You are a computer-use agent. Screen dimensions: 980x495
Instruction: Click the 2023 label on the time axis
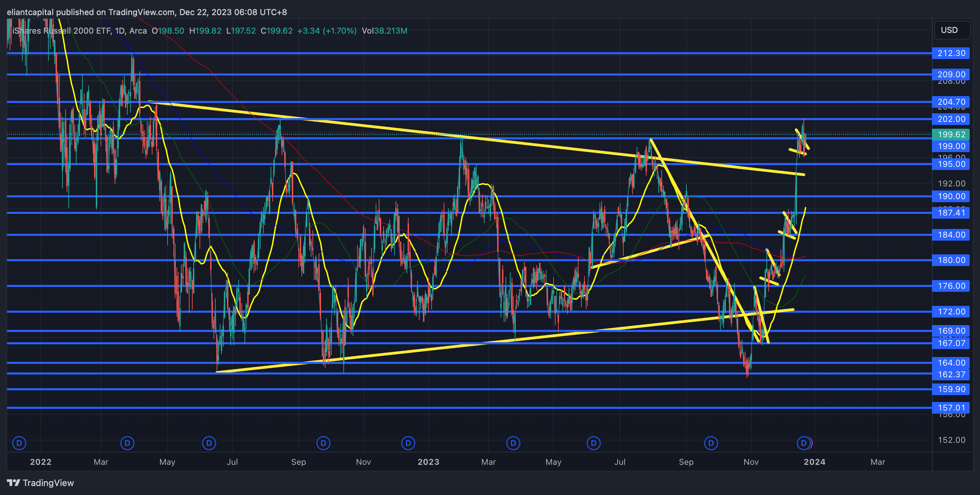coord(429,462)
